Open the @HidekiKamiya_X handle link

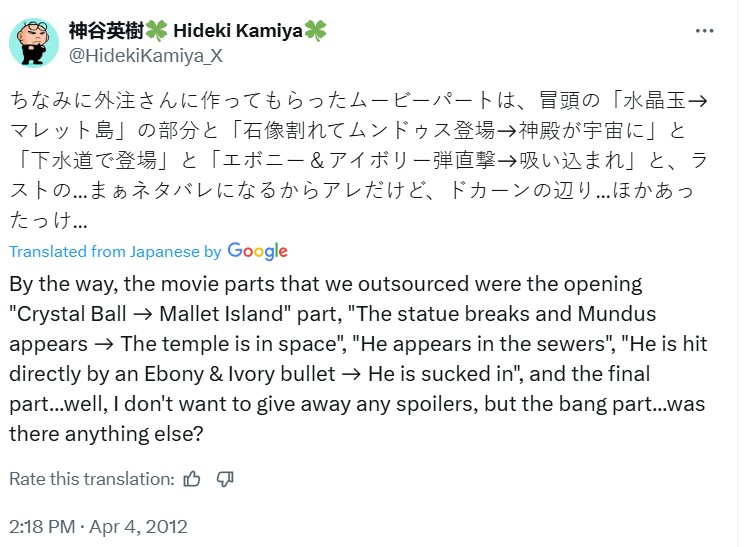pyautogui.click(x=145, y=55)
